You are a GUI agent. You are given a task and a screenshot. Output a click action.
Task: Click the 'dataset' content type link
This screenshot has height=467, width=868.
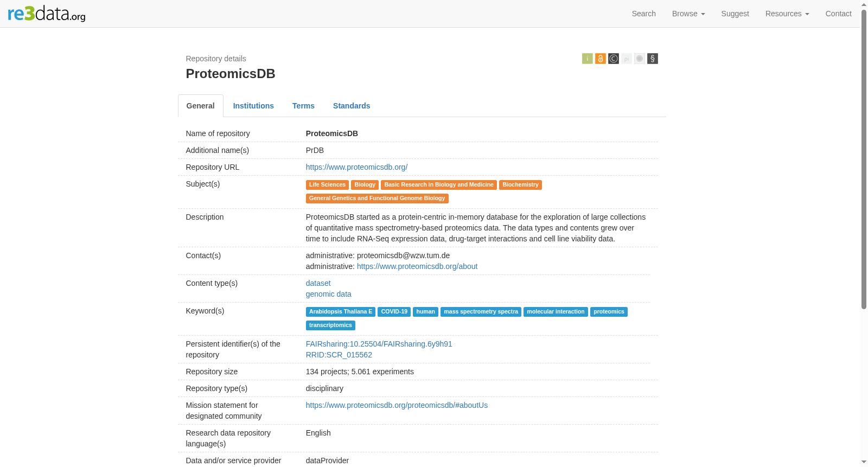318,283
